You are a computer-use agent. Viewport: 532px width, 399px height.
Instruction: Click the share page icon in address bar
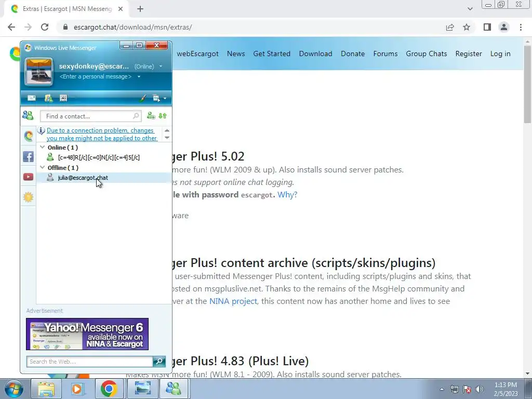coord(450,27)
